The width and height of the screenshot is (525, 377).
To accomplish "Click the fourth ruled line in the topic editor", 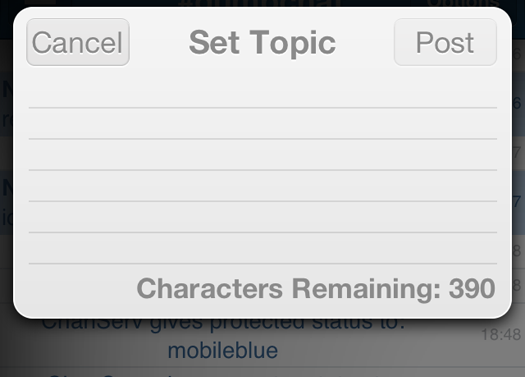I will pos(263,185).
